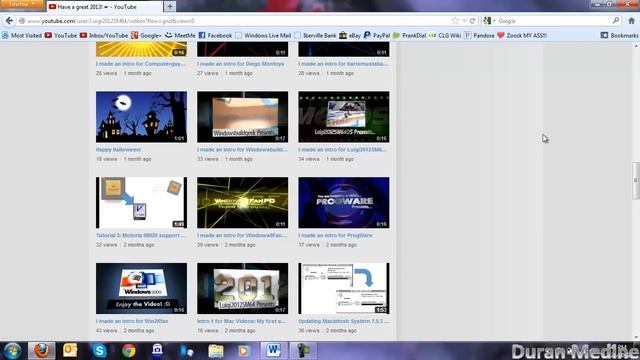Viewport: 640px width, 360px height.
Task: Go to home page via house icon
Action: [631, 21]
